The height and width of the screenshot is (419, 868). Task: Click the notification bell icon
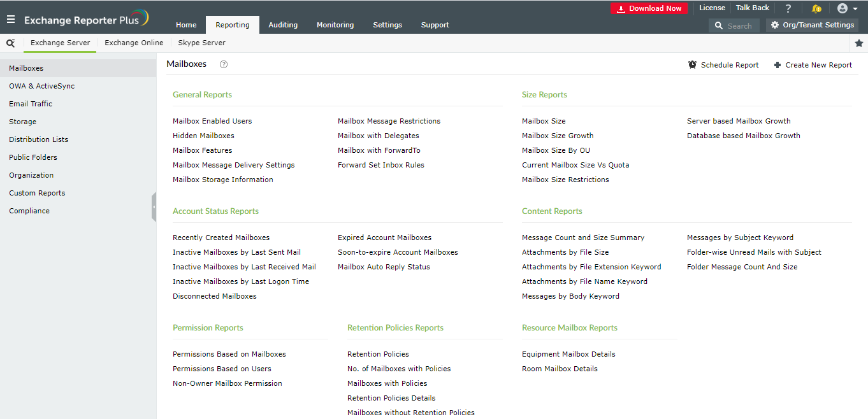tap(816, 8)
